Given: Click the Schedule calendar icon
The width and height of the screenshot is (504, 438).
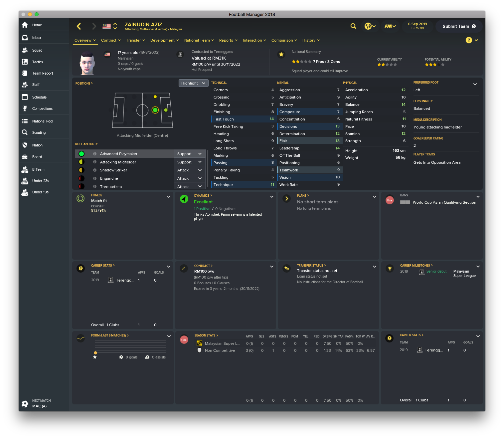Looking at the screenshot, I should tap(25, 97).
